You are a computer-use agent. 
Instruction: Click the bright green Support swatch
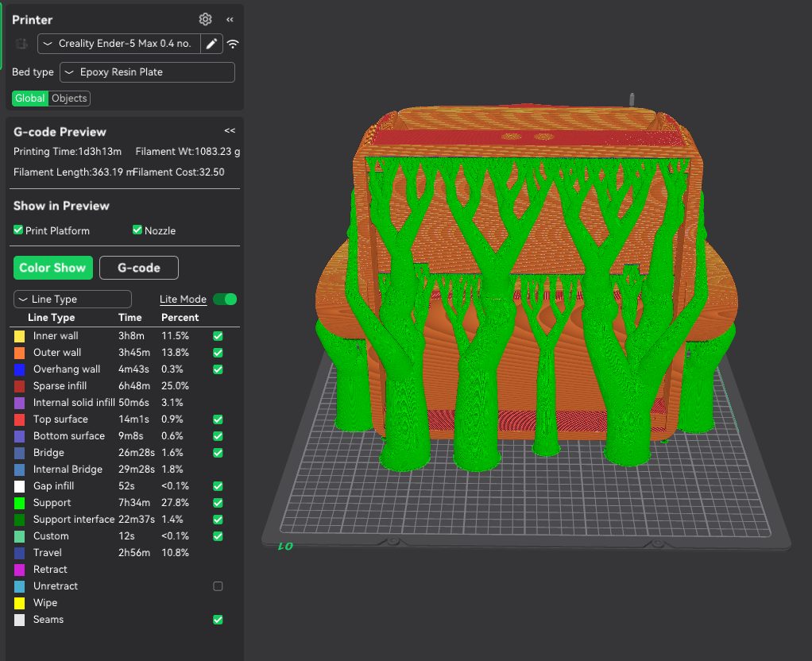click(19, 502)
